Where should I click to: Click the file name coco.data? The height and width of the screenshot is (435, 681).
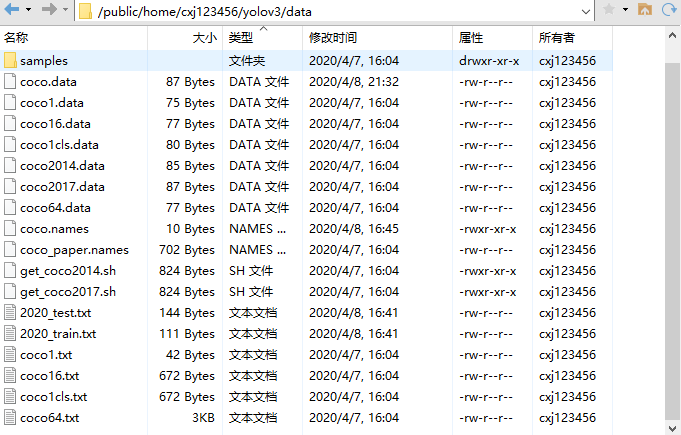point(48,82)
